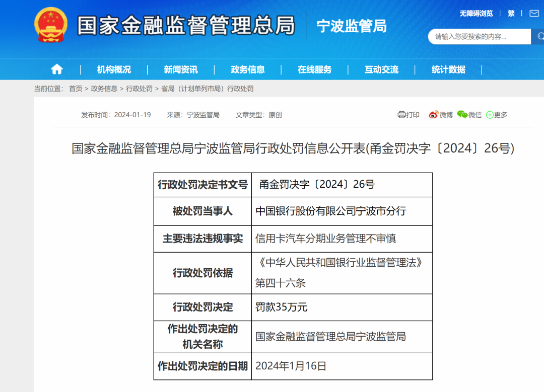Click the search magnifier icon
544x392 pixels.
[x=540, y=36]
